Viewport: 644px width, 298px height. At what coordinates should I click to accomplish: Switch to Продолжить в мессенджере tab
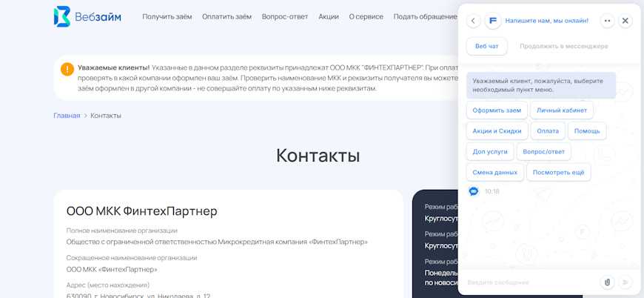[x=564, y=46]
